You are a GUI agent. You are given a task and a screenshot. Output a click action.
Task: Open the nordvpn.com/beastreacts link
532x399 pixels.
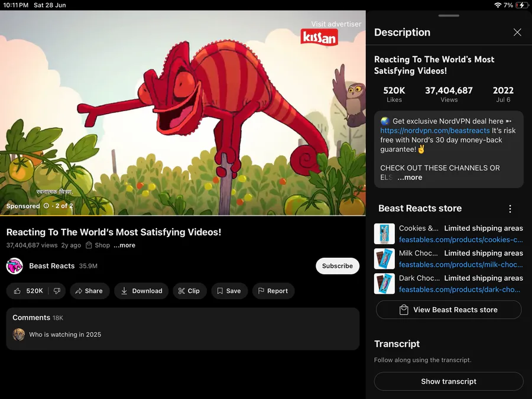coord(434,131)
